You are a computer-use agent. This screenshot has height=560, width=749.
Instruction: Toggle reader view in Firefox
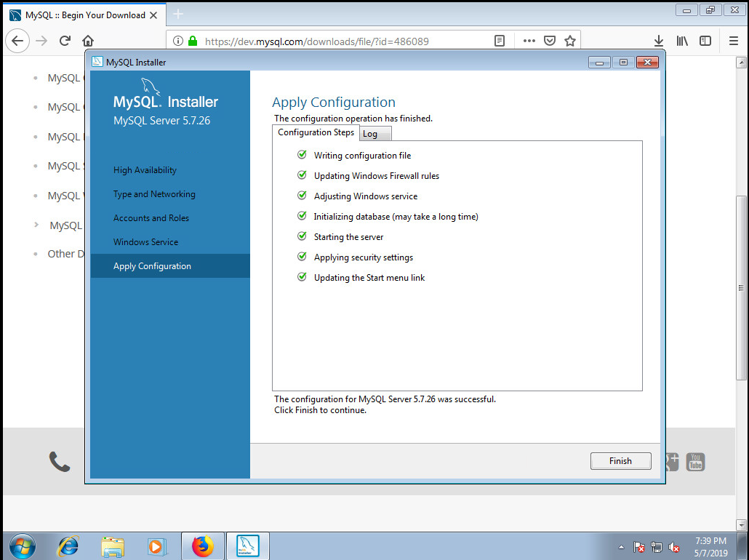coord(499,41)
